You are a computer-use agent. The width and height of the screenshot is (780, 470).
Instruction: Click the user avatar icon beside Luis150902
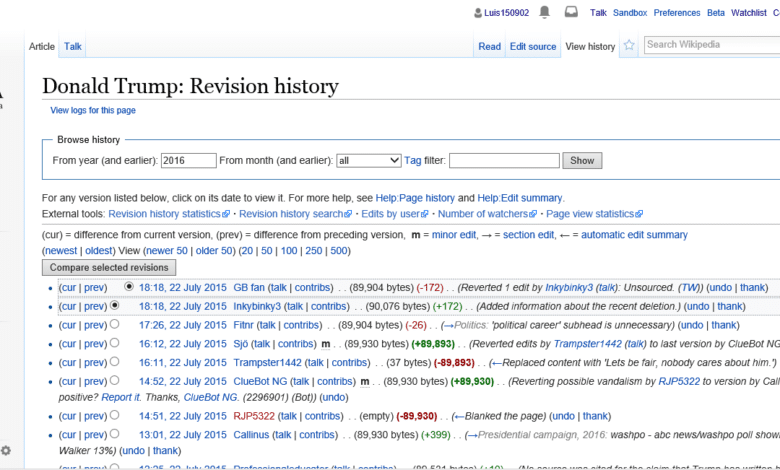pos(478,13)
